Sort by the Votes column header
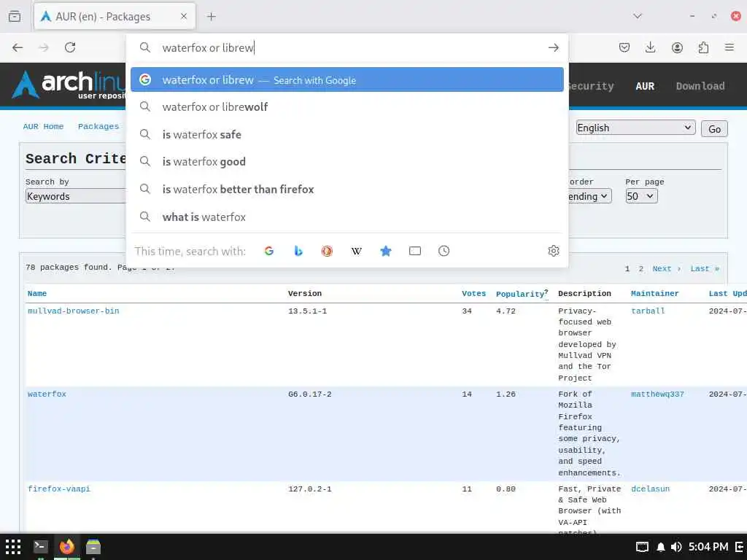Viewport: 747px width, 560px height. (x=473, y=293)
